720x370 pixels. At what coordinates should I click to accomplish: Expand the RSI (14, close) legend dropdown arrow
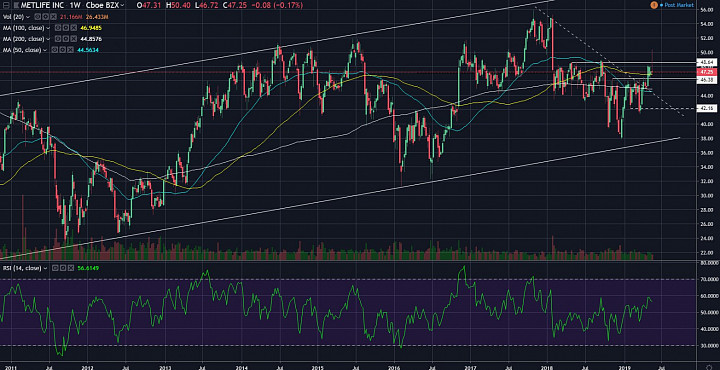(45, 268)
